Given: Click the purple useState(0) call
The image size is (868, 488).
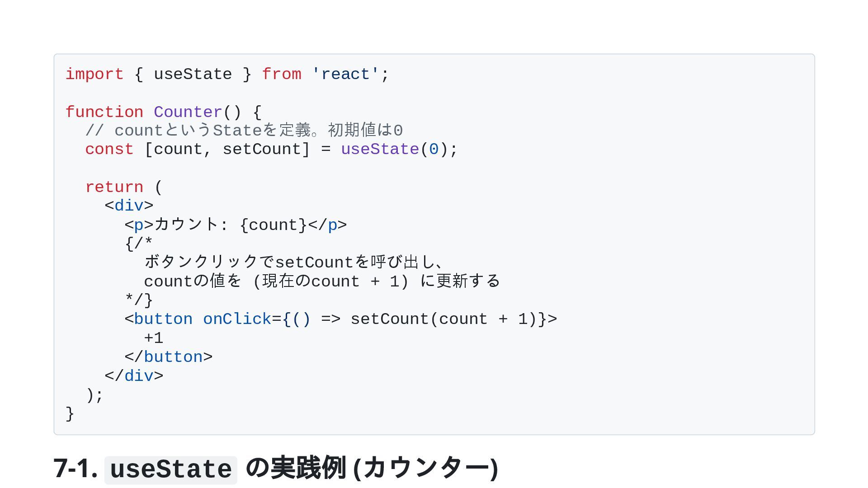Looking at the screenshot, I should pos(380,150).
